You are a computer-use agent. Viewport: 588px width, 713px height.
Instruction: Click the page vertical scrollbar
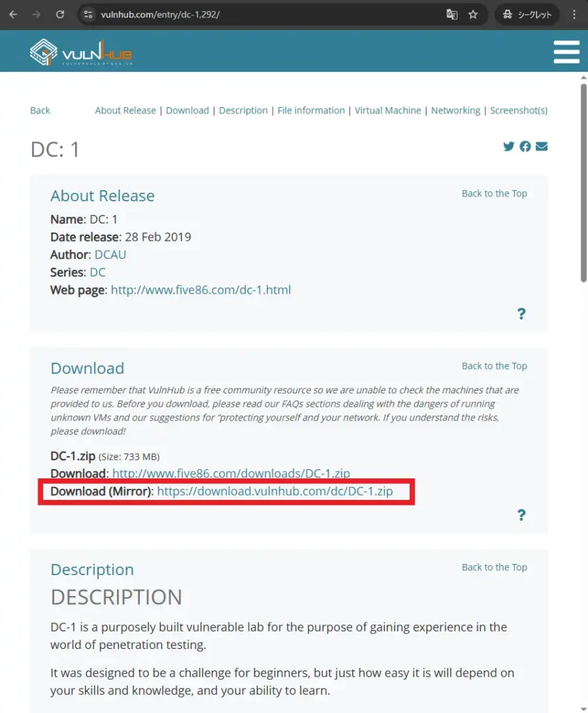pyautogui.click(x=583, y=181)
